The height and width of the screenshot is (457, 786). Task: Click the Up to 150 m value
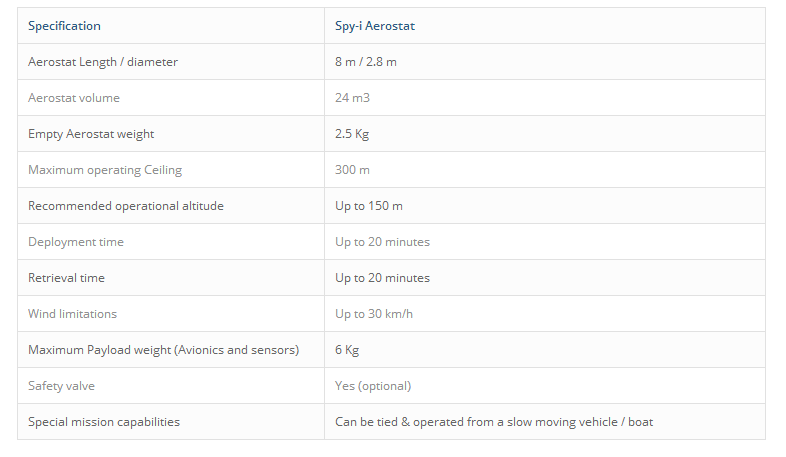(x=369, y=206)
